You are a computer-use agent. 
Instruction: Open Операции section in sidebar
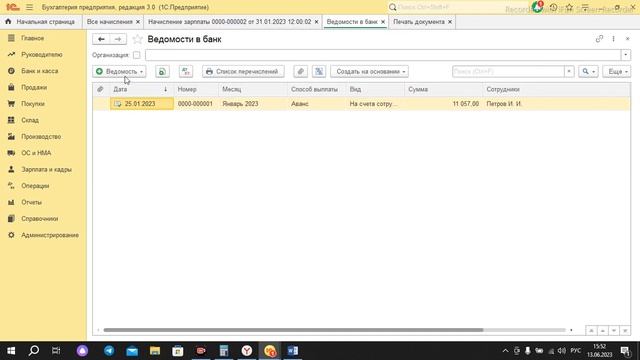pos(35,186)
